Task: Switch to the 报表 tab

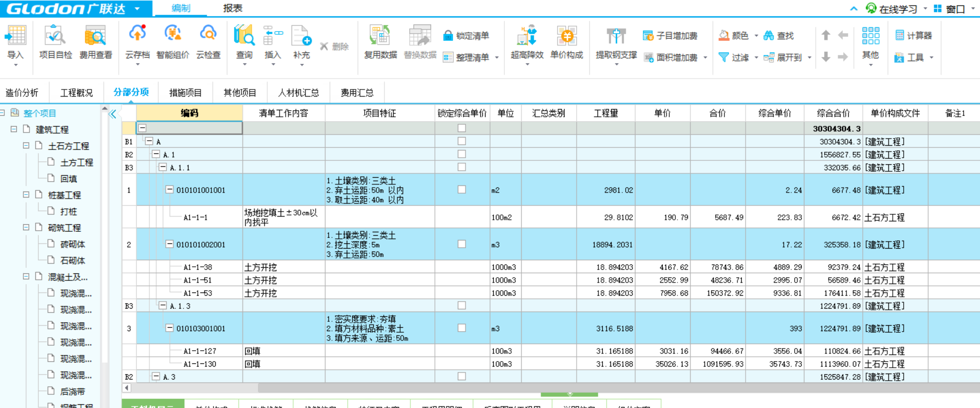Action: [x=233, y=8]
